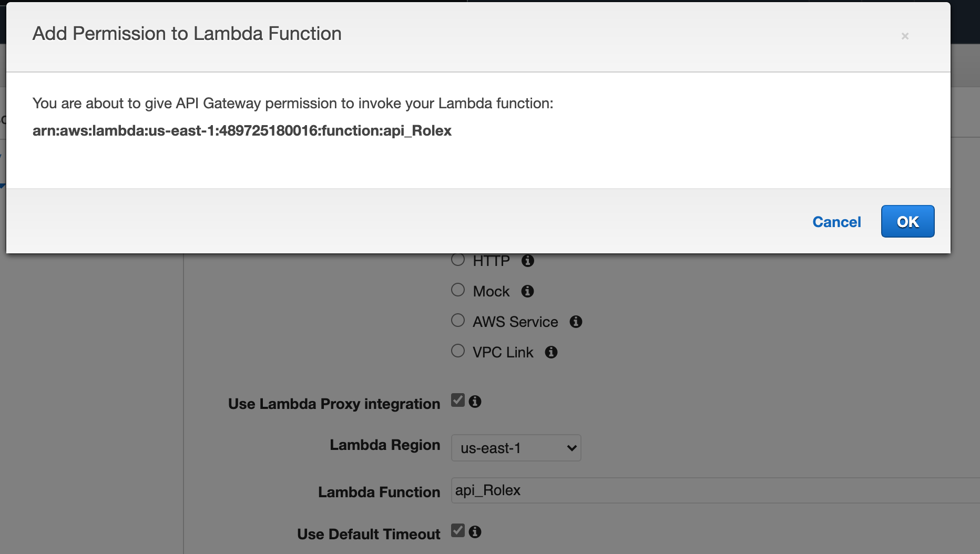View info icon for Lambda Proxy integration
Screen dimensions: 980x554
tap(475, 402)
